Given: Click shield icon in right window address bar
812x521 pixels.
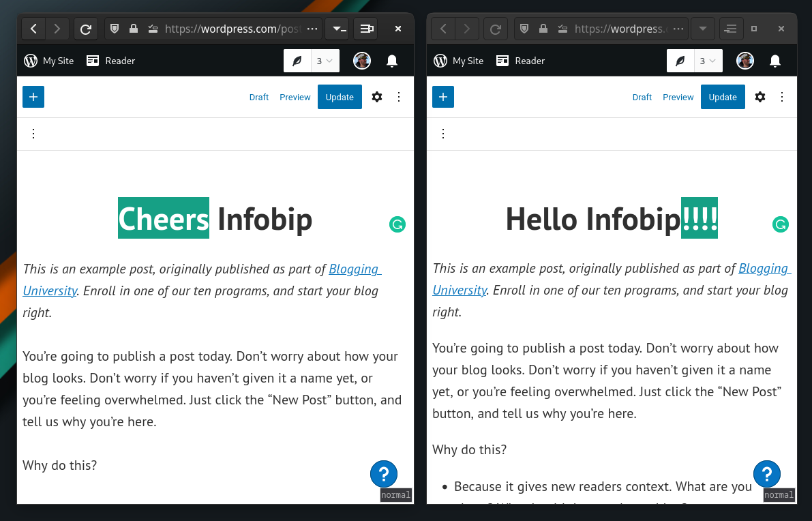Looking at the screenshot, I should tap(524, 29).
